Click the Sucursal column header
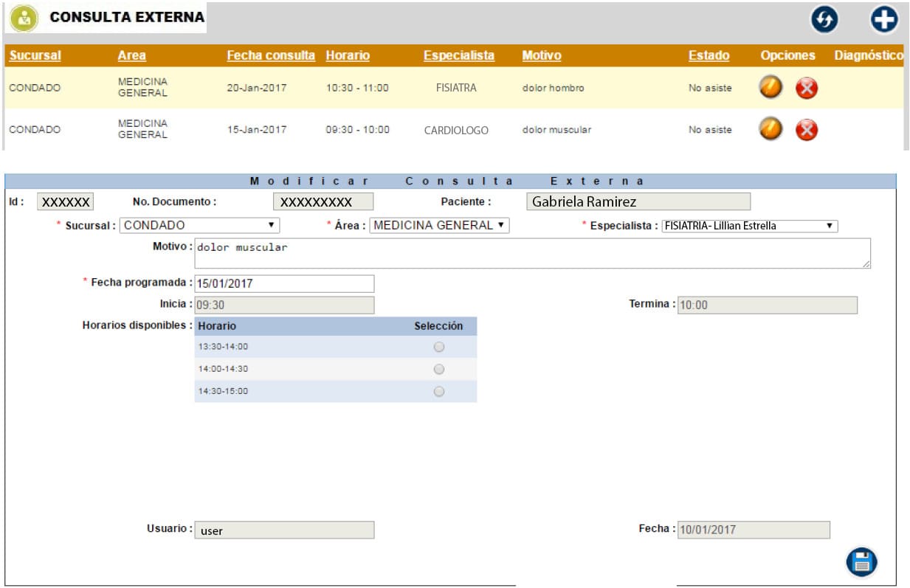 click(x=35, y=55)
